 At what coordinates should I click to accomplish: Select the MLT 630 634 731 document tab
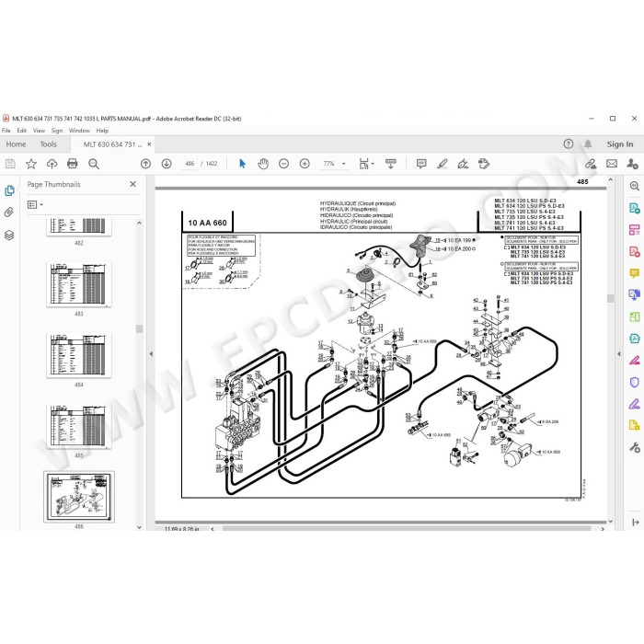point(112,144)
